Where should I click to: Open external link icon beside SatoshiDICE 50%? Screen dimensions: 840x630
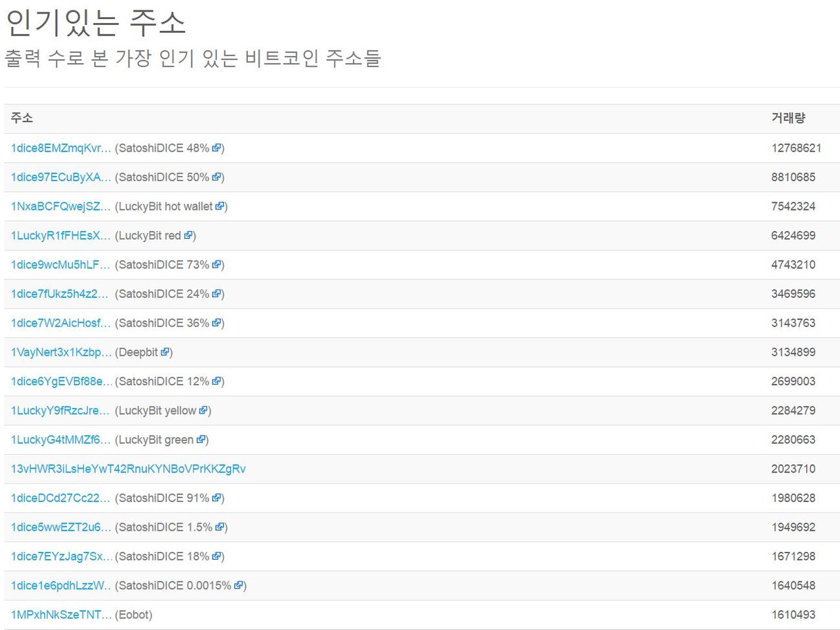(217, 177)
